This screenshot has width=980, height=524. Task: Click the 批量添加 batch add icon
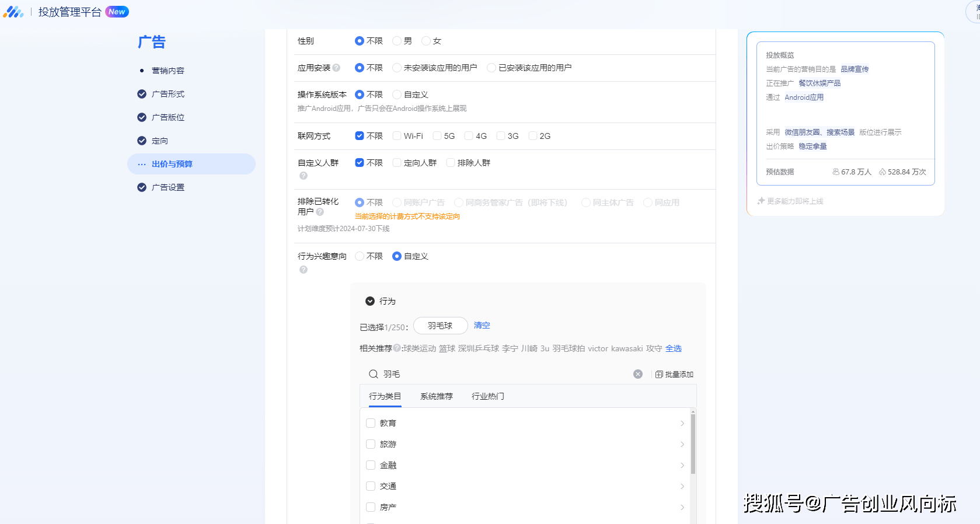659,374
